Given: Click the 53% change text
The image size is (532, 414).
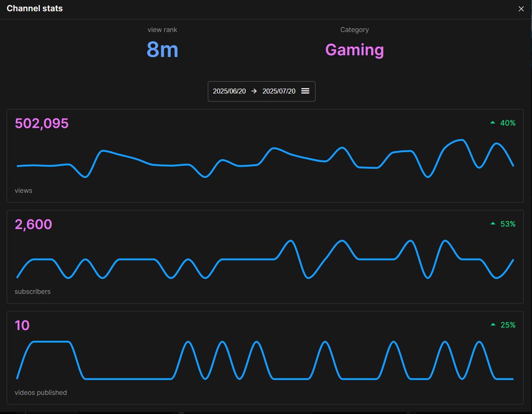Looking at the screenshot, I should tap(508, 224).
